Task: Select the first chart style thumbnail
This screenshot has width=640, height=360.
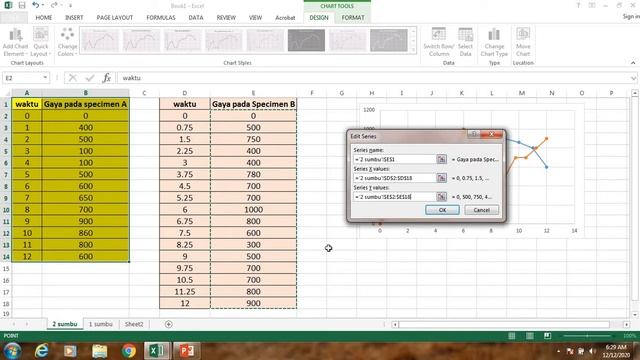Action: (100, 40)
